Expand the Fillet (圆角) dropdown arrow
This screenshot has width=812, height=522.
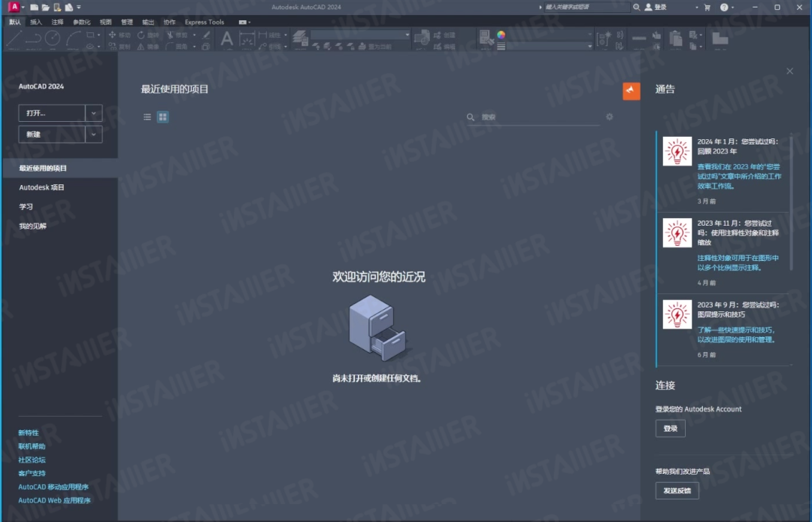[194, 47]
